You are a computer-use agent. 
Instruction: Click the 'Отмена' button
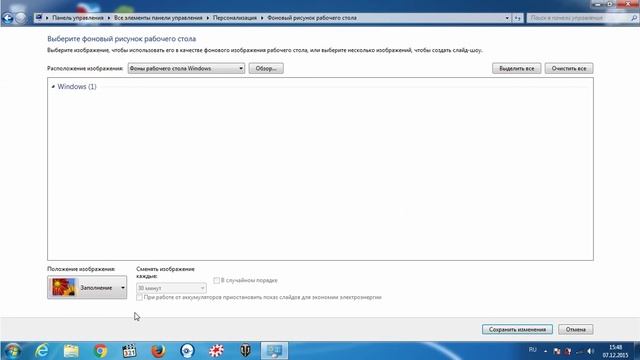click(x=576, y=329)
